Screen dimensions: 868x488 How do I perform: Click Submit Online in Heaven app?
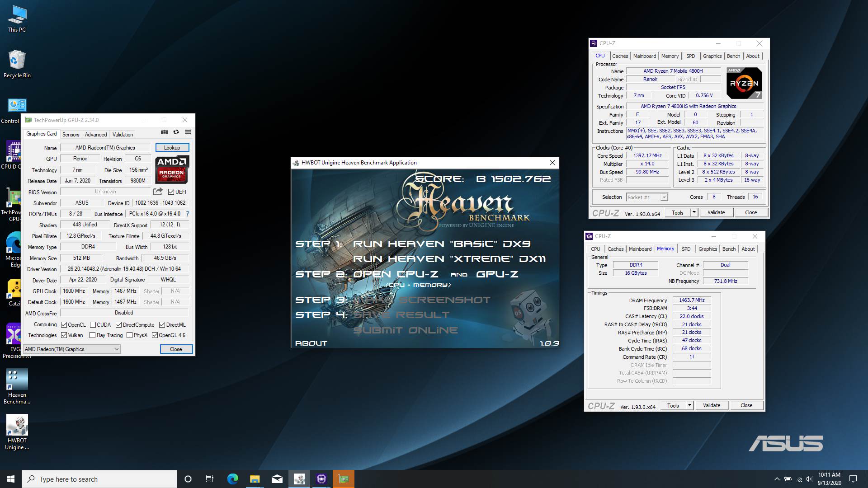click(406, 330)
